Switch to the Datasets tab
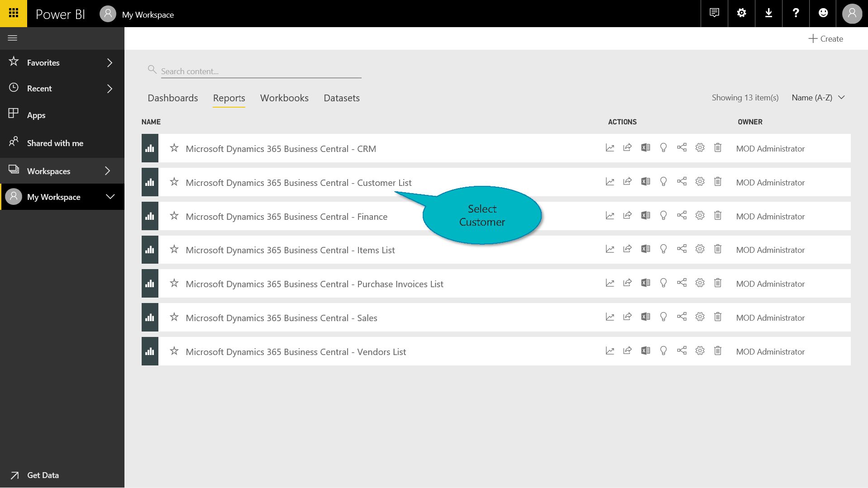The height and width of the screenshot is (488, 868). pos(341,98)
